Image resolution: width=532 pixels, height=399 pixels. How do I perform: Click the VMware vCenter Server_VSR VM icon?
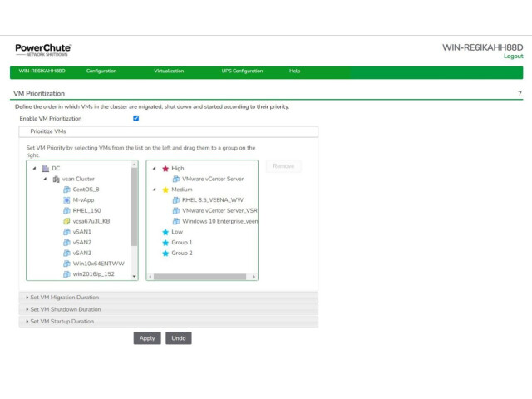tap(176, 210)
